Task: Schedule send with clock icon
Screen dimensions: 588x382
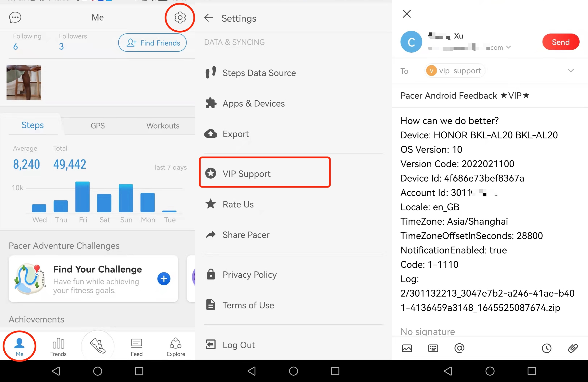Action: tap(547, 348)
